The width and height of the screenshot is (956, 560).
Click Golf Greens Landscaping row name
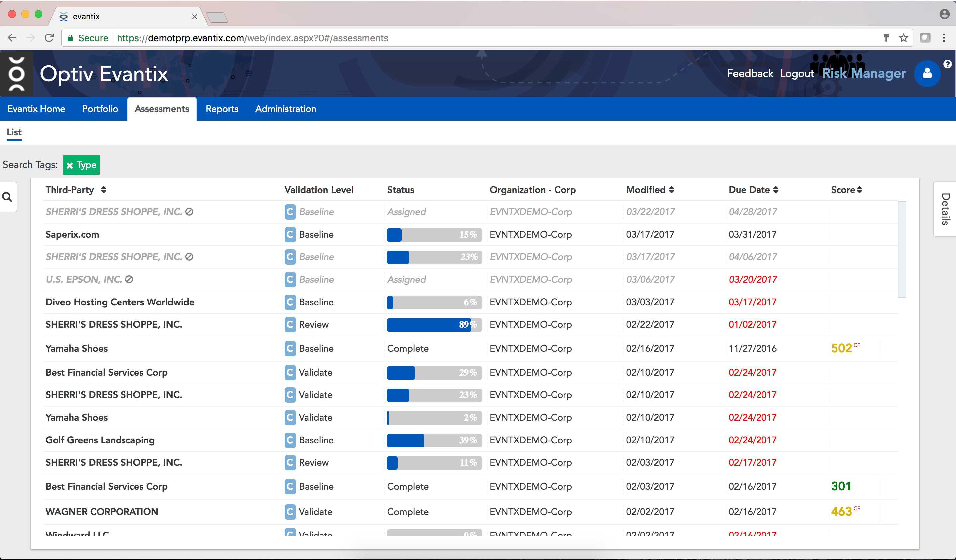pos(100,440)
